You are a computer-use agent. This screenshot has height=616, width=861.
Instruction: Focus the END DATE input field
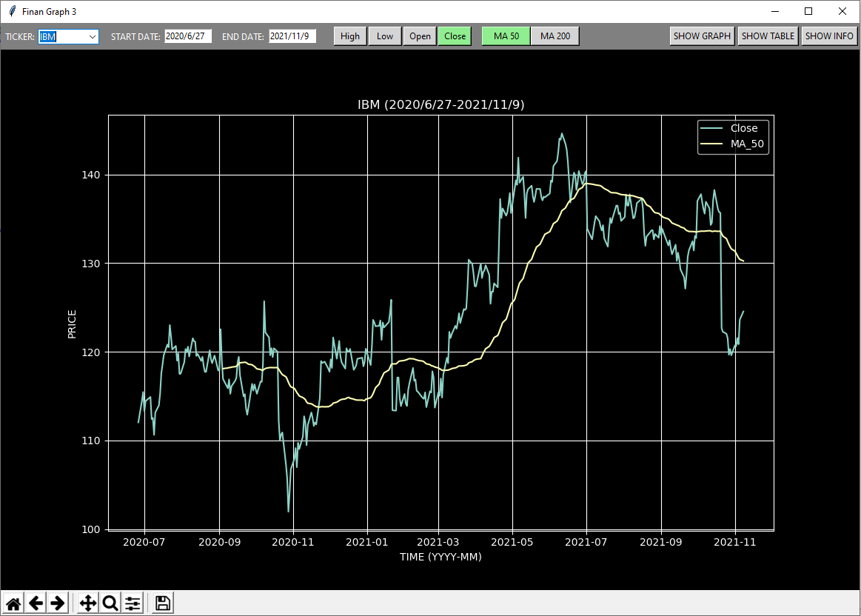click(292, 36)
